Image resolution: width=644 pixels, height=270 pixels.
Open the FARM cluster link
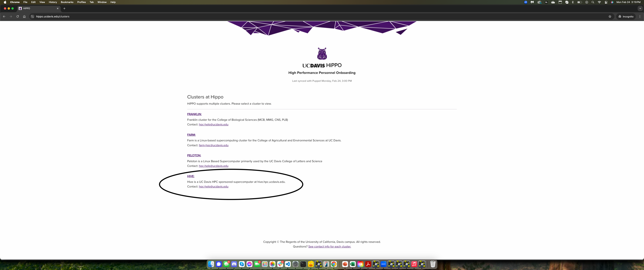(x=191, y=135)
